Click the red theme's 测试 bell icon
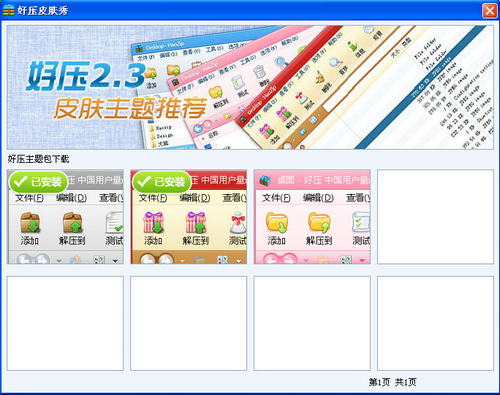Viewport: 500px width, 395px height. (238, 223)
